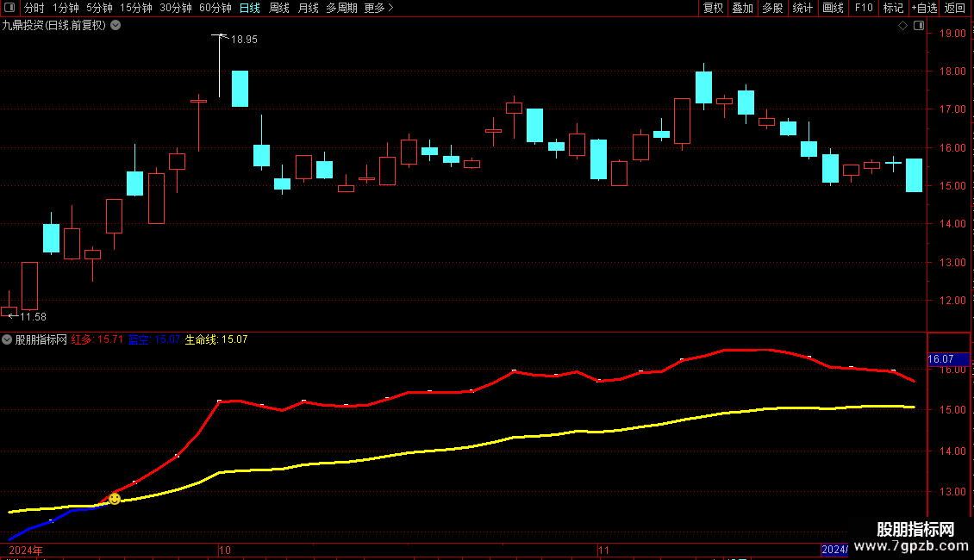Screen dimensions: 974x560
Task: Select the 5分钟 period
Action: coord(99,8)
